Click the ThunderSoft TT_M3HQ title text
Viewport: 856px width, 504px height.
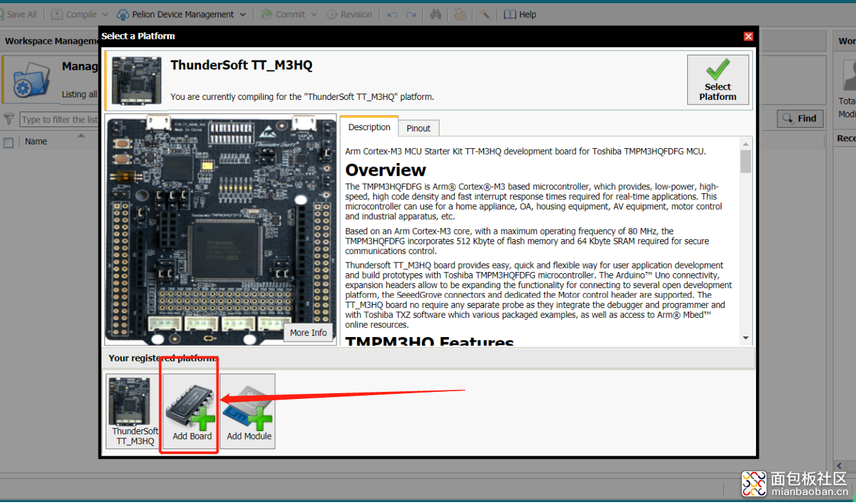coord(241,64)
